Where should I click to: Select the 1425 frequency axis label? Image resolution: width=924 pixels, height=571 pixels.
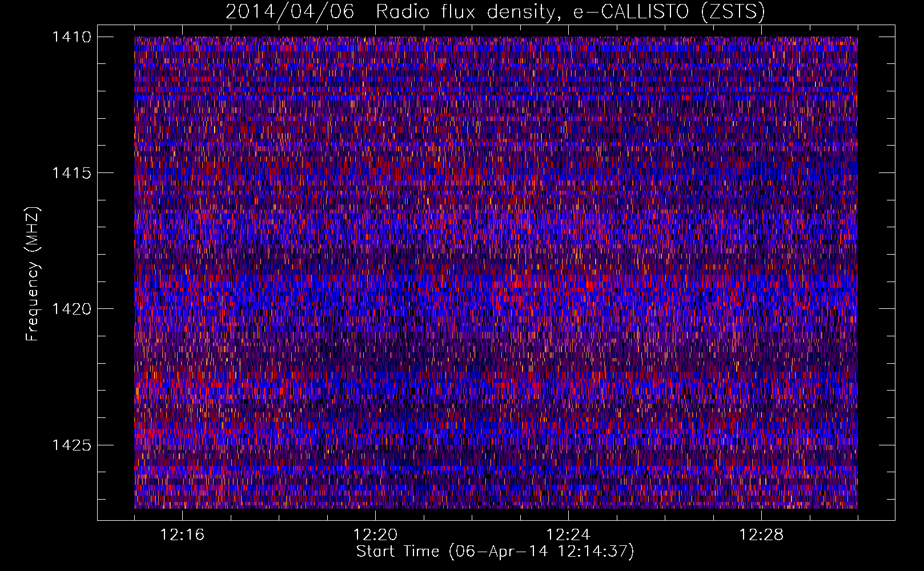71,445
